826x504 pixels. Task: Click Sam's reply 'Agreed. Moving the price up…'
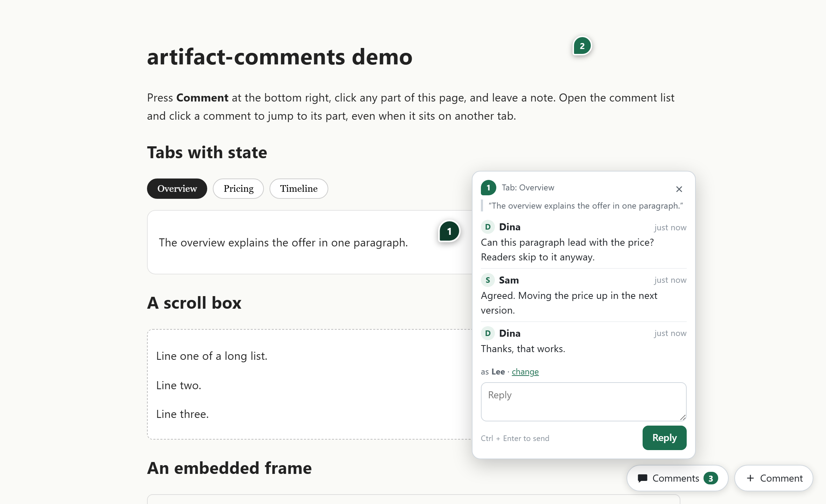(569, 303)
